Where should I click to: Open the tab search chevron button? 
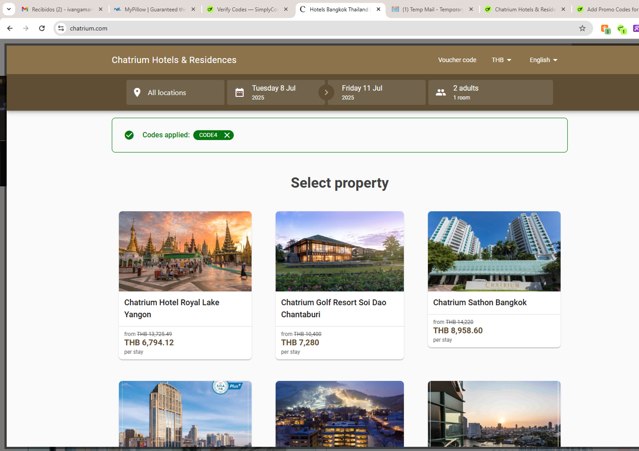coord(9,9)
